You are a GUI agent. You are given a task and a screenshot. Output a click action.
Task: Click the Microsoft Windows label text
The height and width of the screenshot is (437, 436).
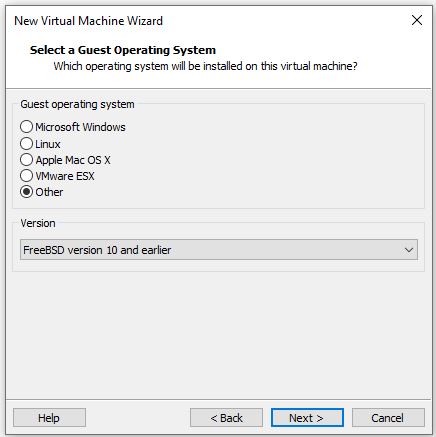pyautogui.click(x=80, y=127)
